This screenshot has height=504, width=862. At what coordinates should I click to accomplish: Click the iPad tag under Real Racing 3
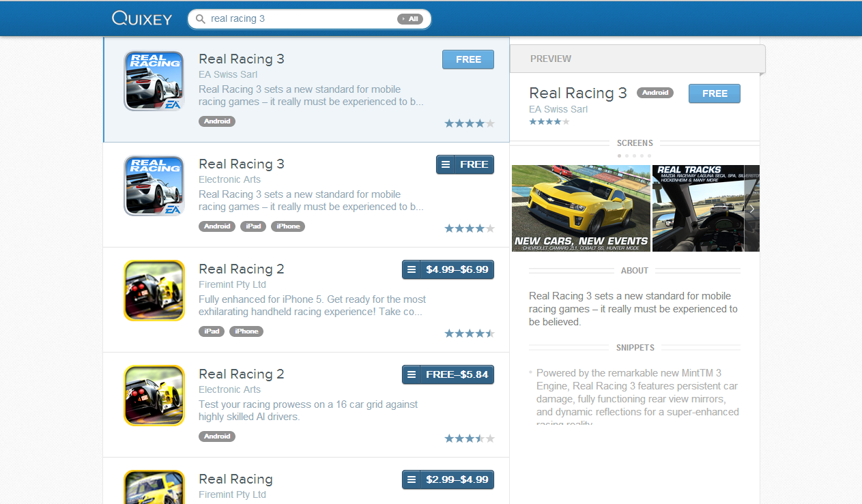click(253, 226)
